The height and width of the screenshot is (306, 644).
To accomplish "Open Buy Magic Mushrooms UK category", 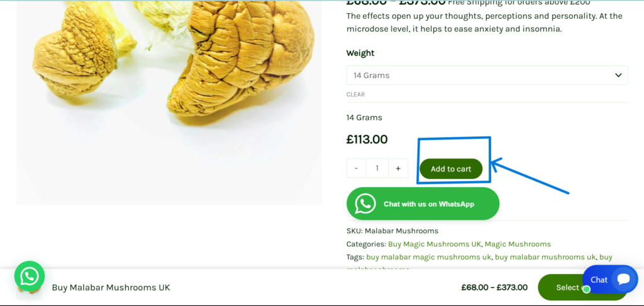I will pyautogui.click(x=435, y=244).
